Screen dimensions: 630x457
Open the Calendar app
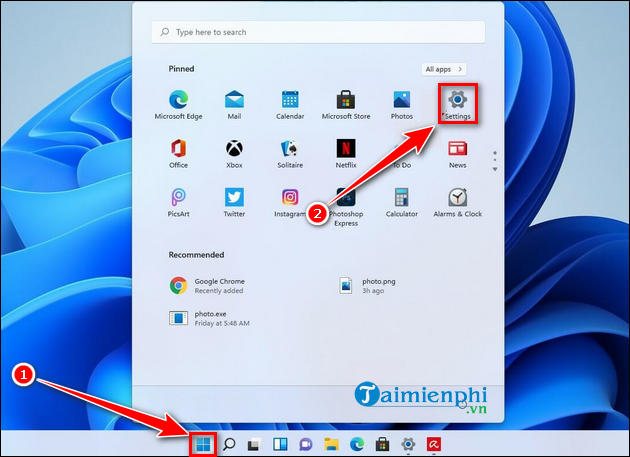(x=290, y=105)
